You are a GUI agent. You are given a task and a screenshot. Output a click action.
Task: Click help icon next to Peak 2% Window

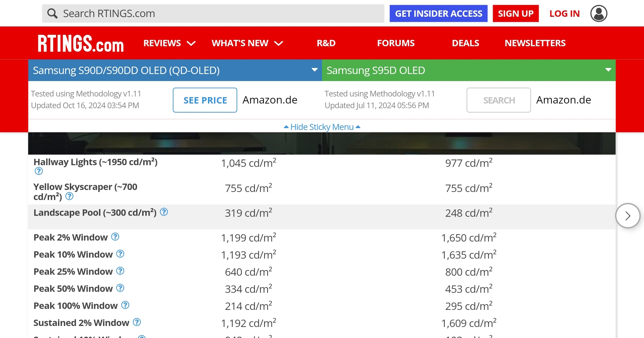[115, 237]
